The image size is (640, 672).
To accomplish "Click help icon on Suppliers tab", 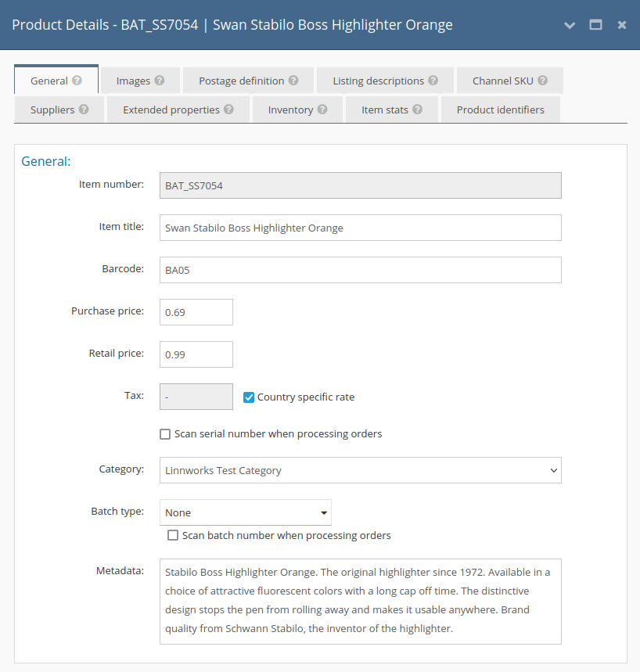I will 84,110.
